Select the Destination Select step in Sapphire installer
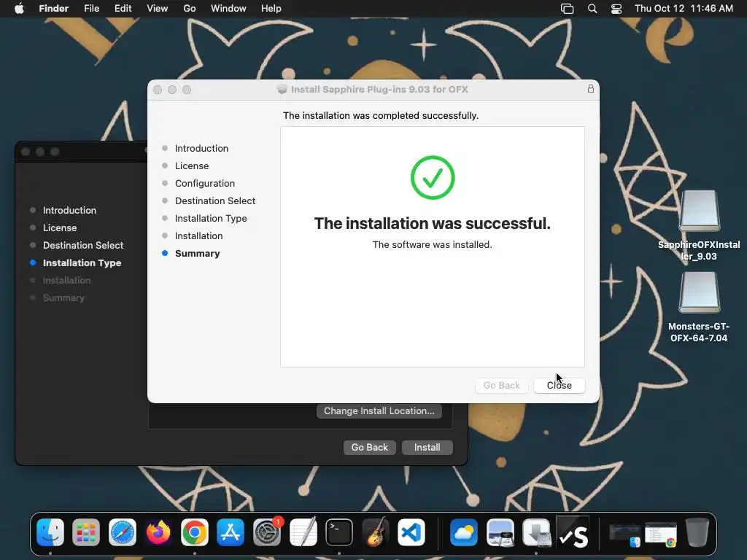 point(215,201)
